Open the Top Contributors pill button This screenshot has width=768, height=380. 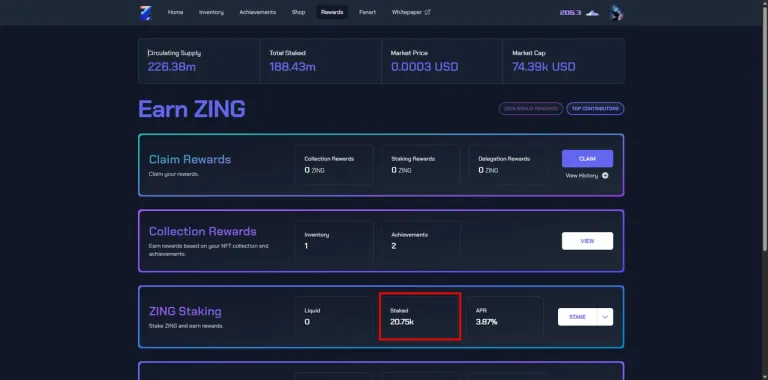[595, 109]
